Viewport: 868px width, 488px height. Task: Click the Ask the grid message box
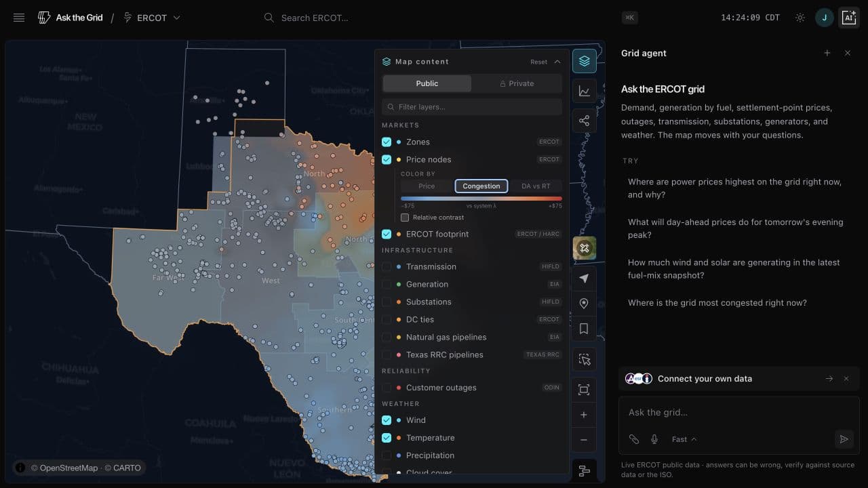point(738,412)
